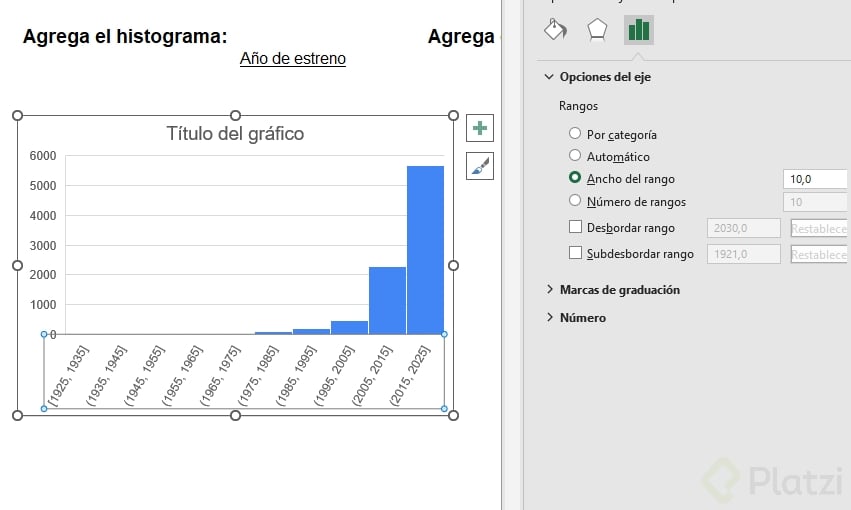Select the Número de rangos radio option
This screenshot has width=851, height=510.
575,200
